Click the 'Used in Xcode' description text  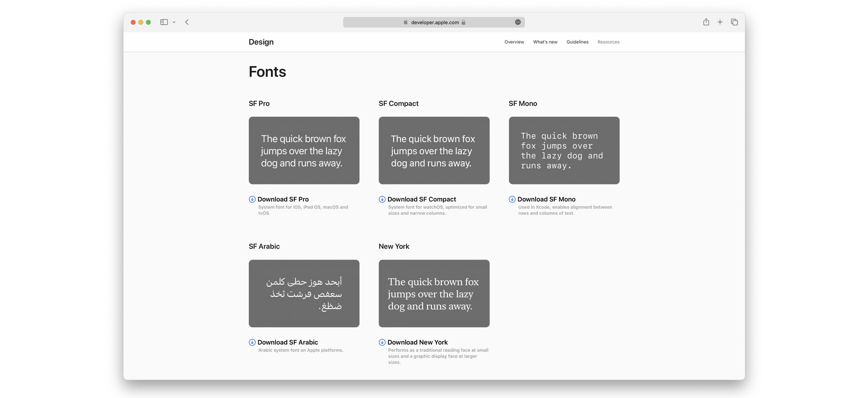(565, 210)
